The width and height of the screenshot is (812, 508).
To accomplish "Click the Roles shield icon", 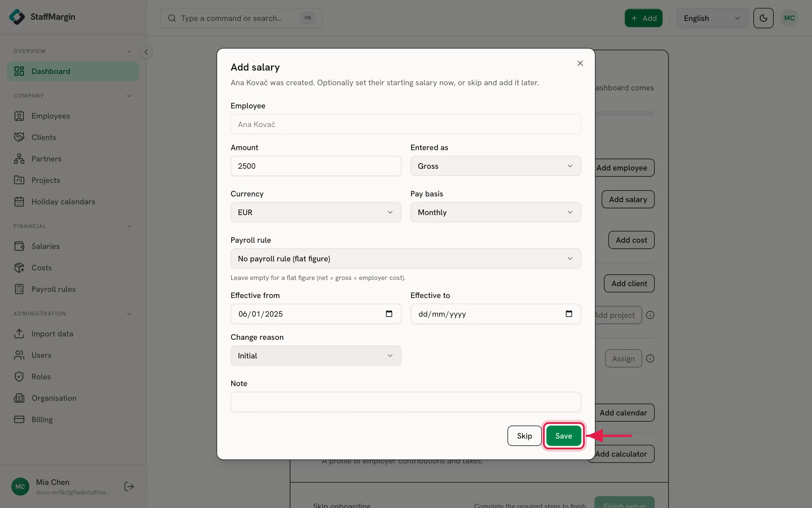I will pyautogui.click(x=19, y=377).
